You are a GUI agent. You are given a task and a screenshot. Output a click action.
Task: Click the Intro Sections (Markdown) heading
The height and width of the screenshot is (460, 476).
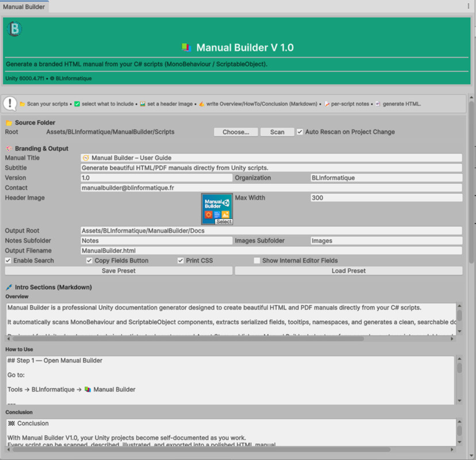(x=53, y=287)
